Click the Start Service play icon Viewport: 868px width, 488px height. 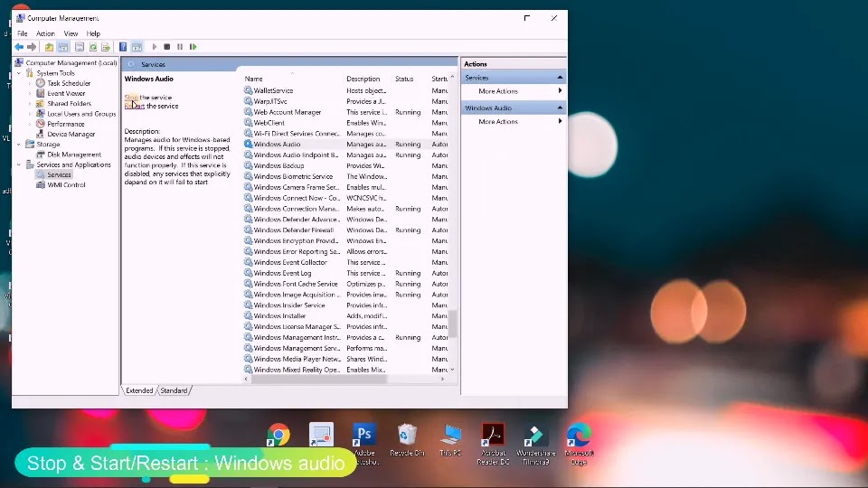pyautogui.click(x=155, y=47)
